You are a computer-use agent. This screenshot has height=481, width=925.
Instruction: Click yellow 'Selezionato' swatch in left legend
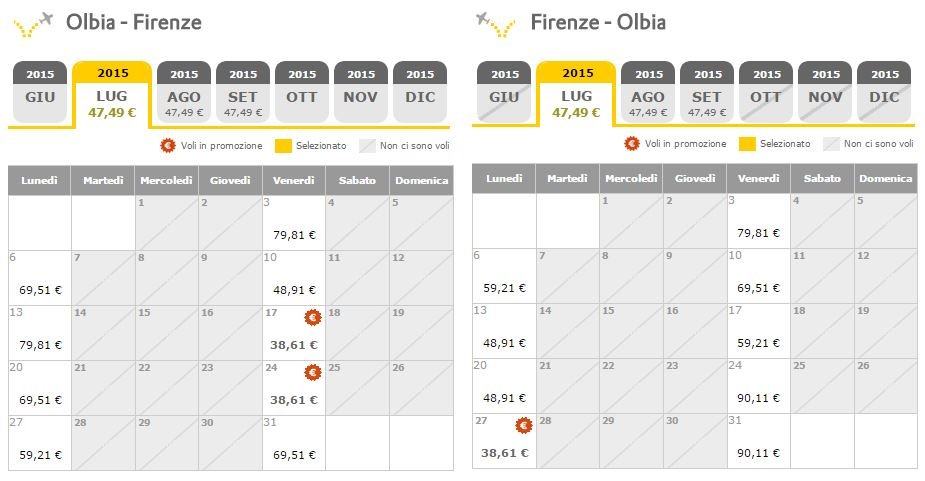click(x=283, y=146)
